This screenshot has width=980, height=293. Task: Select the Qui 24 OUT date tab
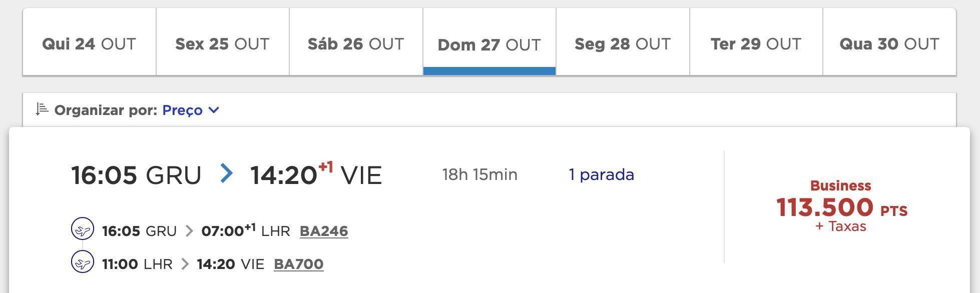89,41
